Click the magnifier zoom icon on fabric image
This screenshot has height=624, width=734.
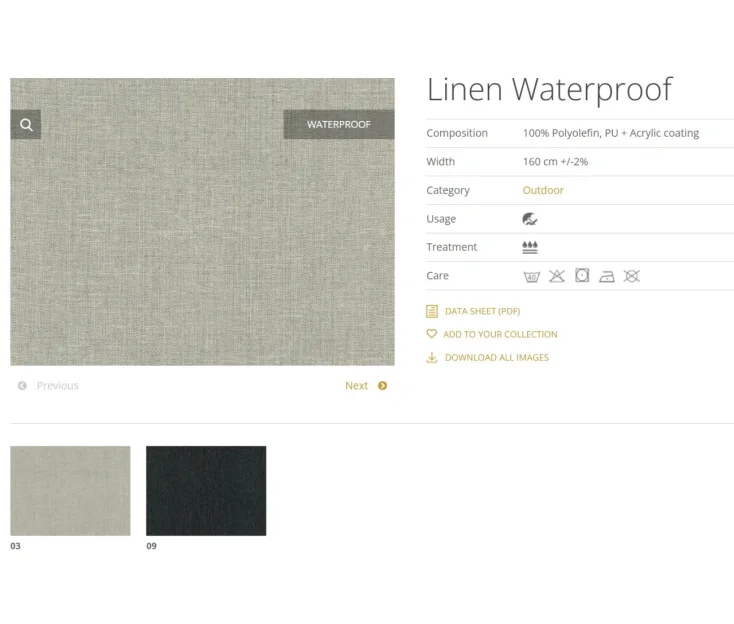[26, 125]
